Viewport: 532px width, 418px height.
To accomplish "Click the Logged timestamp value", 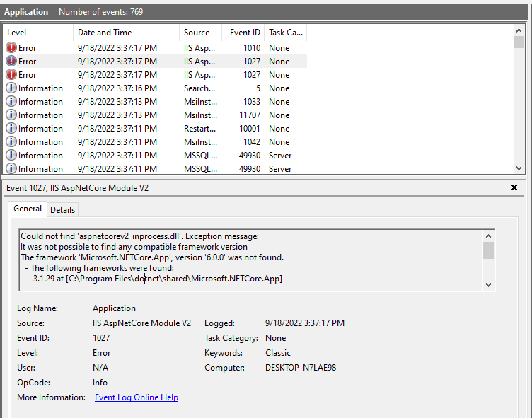I will (305, 323).
